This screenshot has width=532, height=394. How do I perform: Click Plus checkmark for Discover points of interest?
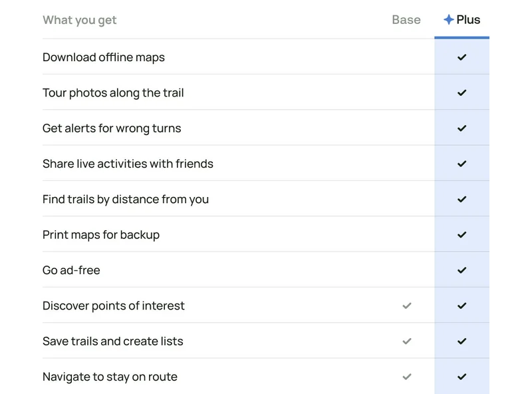coord(462,305)
